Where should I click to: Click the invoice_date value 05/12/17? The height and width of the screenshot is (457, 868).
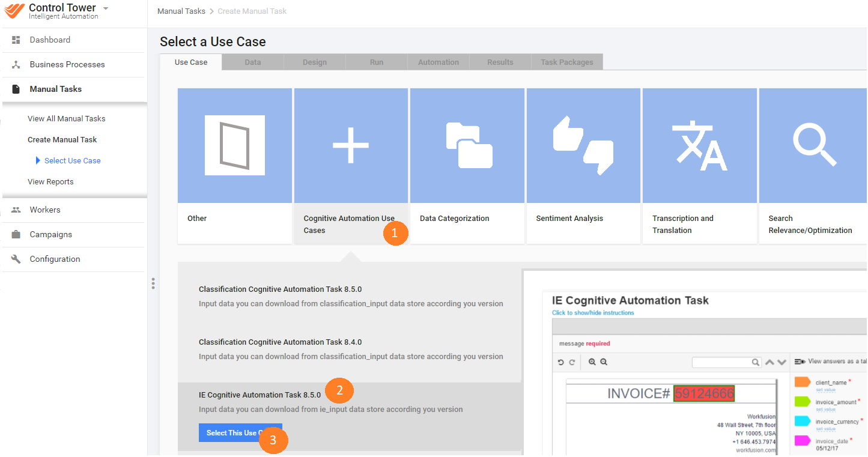826,449
